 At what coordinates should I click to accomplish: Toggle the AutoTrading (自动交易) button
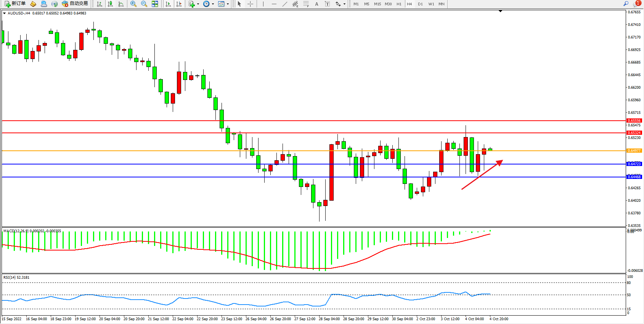tap(75, 4)
